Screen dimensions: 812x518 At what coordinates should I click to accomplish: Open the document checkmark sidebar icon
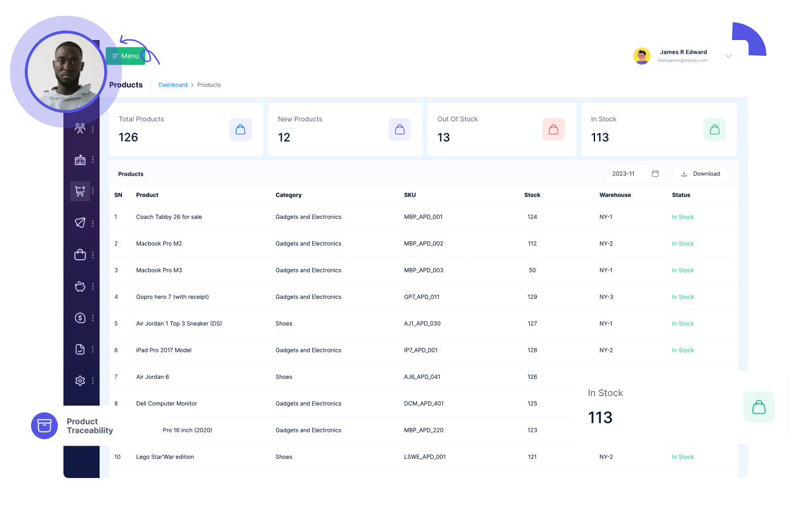[x=80, y=349]
